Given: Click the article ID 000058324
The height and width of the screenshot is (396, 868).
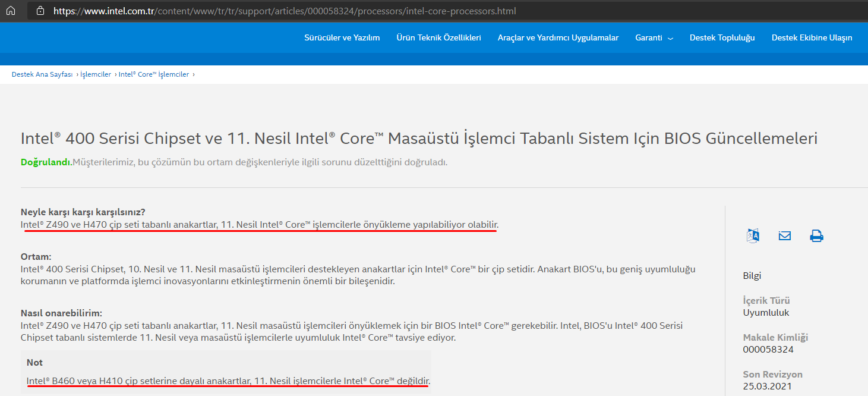Looking at the screenshot, I should pyautogui.click(x=768, y=349).
